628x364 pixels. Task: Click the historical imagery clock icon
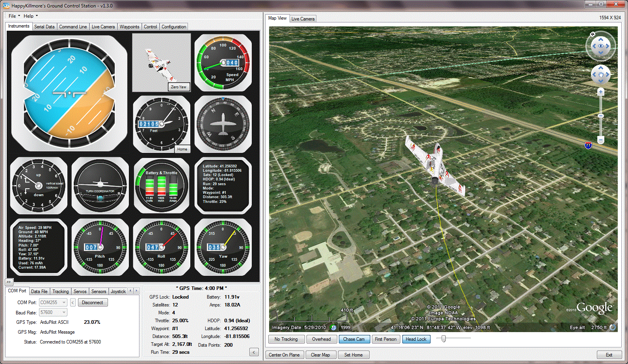click(333, 327)
